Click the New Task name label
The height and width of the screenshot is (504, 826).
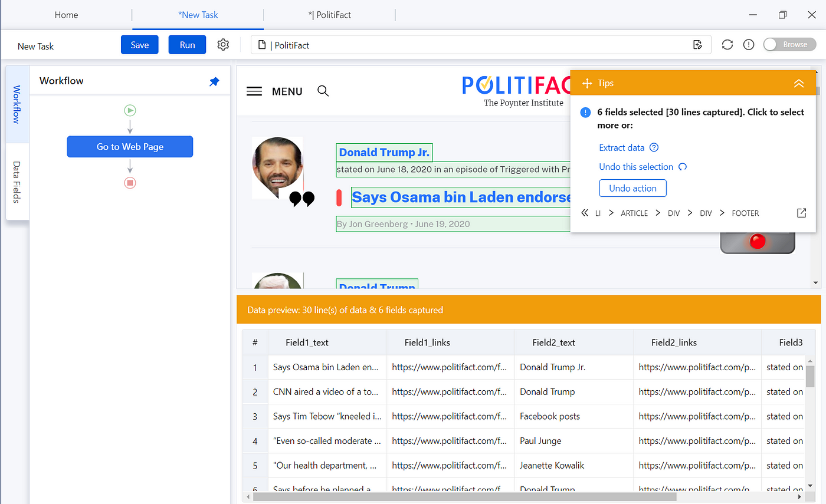[36, 46]
